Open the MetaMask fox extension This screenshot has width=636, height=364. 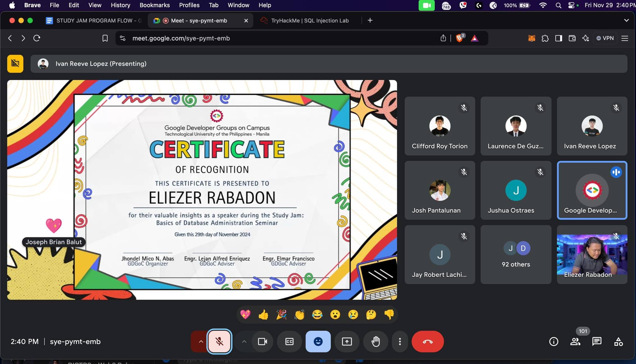click(x=532, y=38)
